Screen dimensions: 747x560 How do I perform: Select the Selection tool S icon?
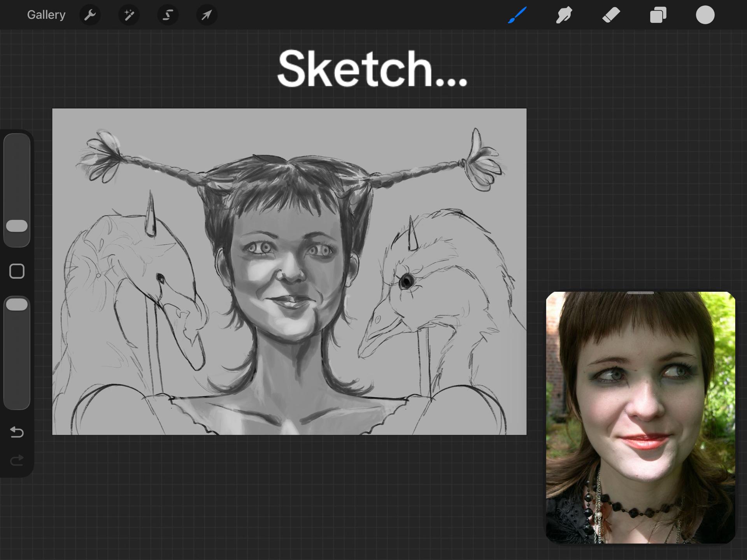168,15
